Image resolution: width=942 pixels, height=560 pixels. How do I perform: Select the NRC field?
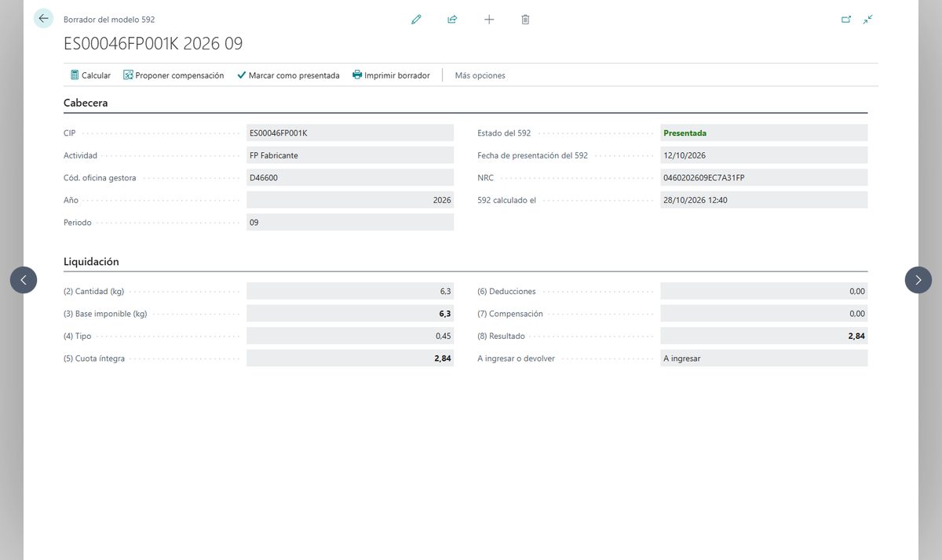(764, 178)
